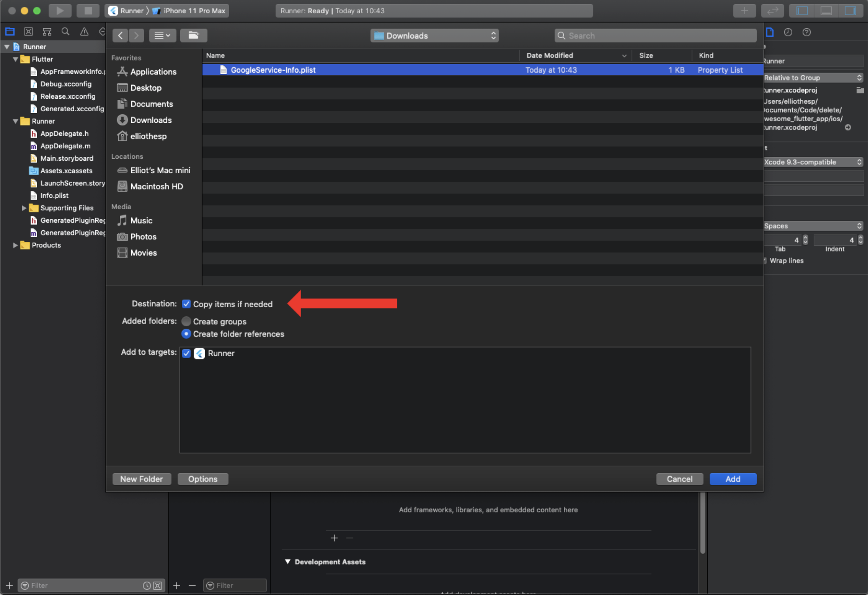Collapse the Runner project root
868x595 pixels.
pos(7,47)
